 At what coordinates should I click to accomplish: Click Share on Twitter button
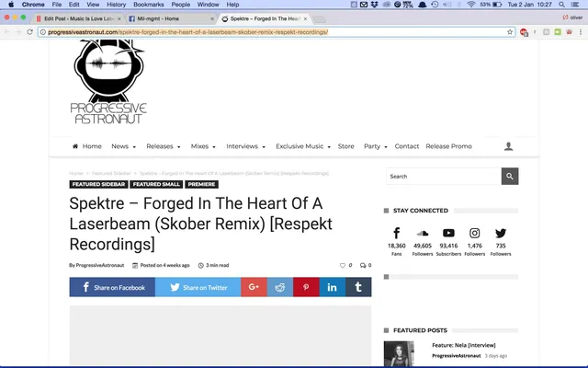[x=198, y=287]
